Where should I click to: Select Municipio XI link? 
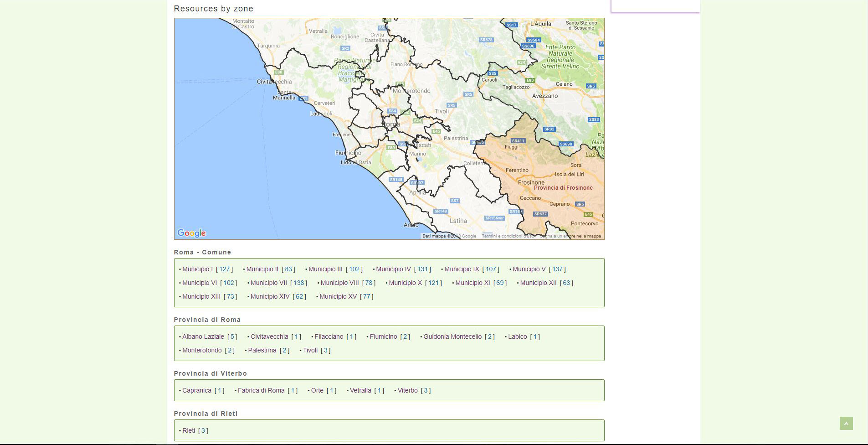[x=473, y=283]
